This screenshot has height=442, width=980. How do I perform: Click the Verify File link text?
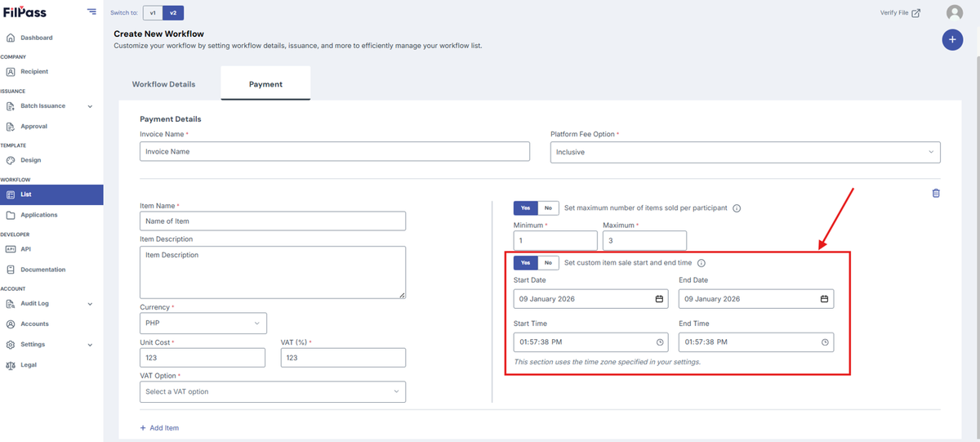894,13
